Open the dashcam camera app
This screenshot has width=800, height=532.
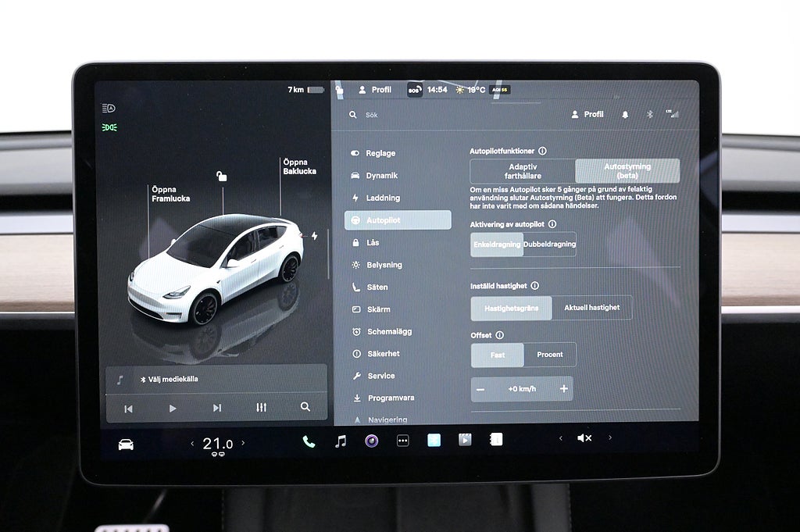(x=371, y=441)
